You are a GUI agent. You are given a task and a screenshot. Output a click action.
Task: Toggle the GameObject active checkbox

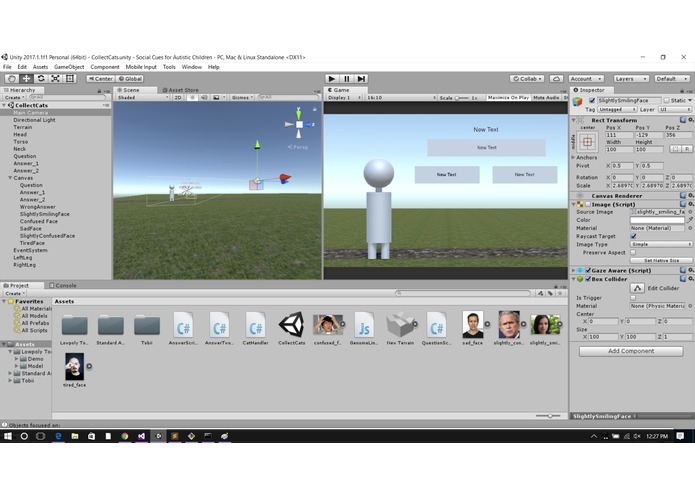pyautogui.click(x=592, y=101)
